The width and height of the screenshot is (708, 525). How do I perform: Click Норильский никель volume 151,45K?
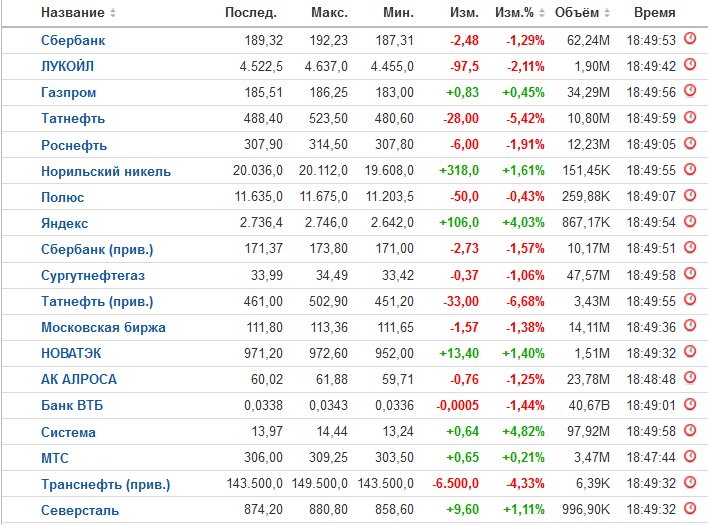pyautogui.click(x=586, y=171)
